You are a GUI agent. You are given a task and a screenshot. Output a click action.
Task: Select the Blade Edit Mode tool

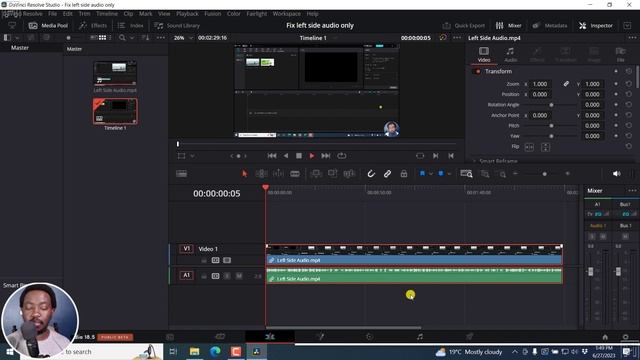point(295,174)
